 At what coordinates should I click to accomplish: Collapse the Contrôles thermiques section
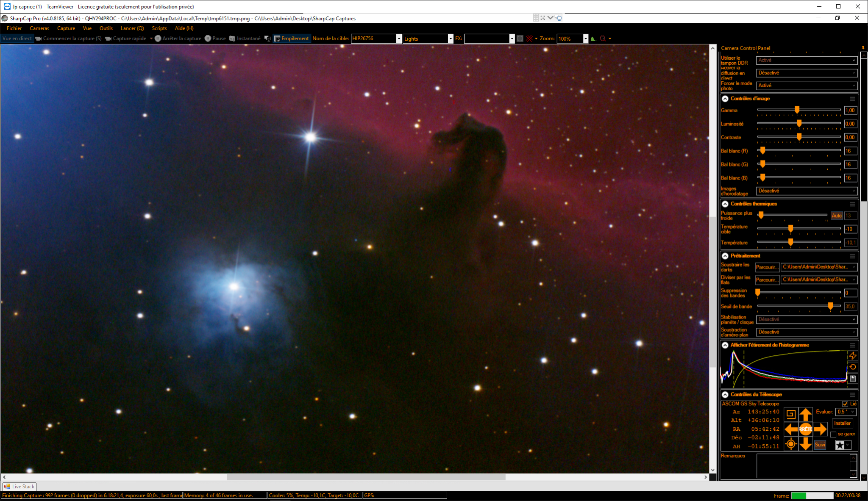point(725,204)
